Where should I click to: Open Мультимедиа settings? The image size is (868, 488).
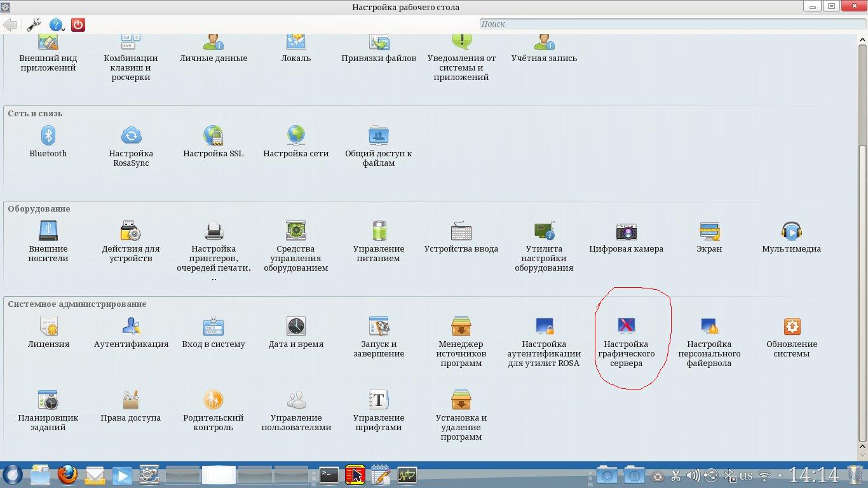tap(792, 237)
